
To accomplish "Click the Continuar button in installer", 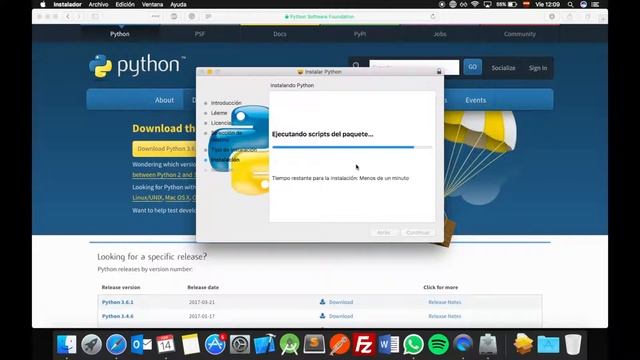I will click(x=417, y=232).
